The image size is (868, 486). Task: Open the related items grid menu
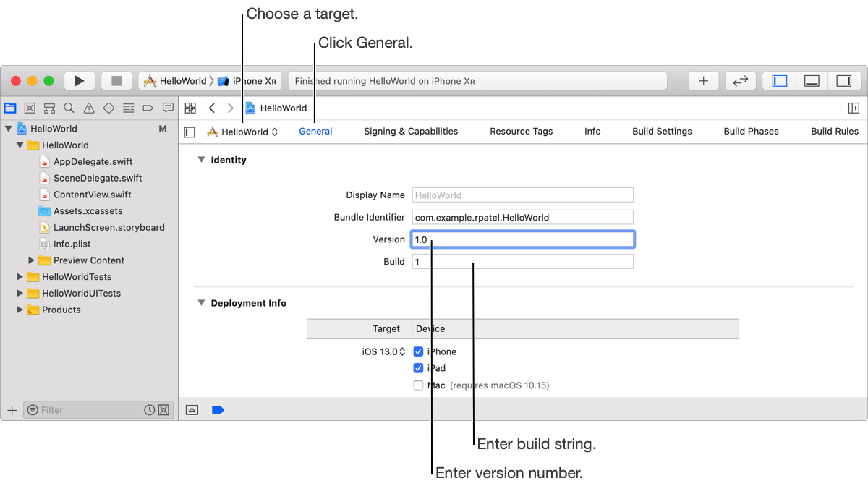coord(190,108)
